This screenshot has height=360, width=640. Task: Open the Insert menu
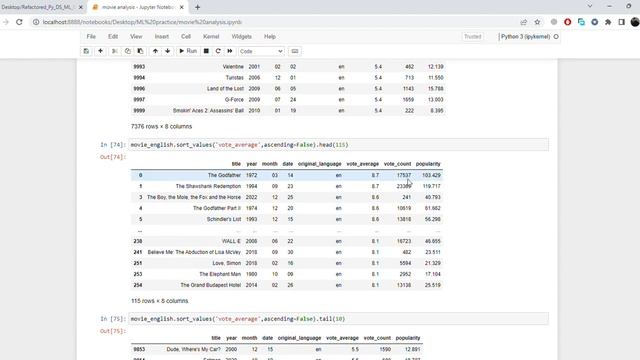(162, 36)
